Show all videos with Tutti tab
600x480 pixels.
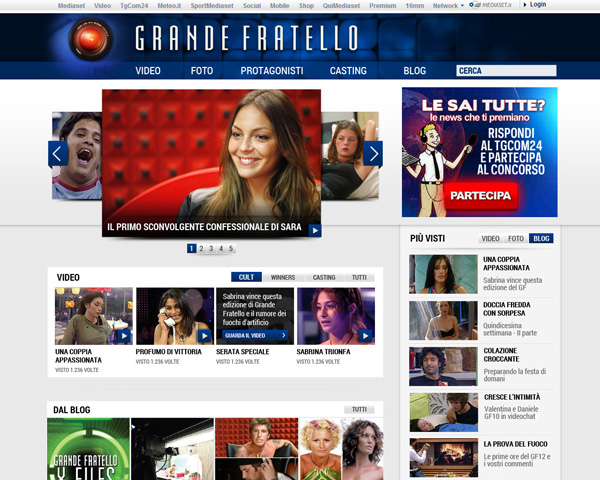click(x=359, y=277)
